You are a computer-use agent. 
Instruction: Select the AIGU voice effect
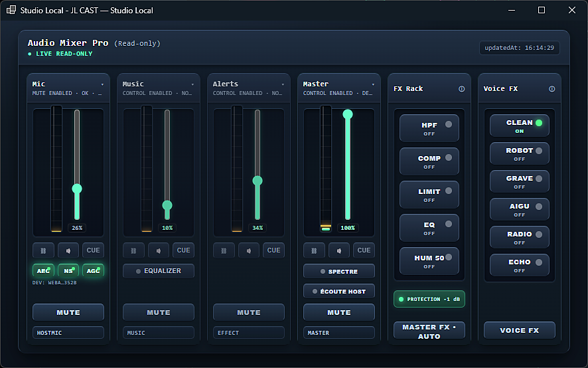520,209
